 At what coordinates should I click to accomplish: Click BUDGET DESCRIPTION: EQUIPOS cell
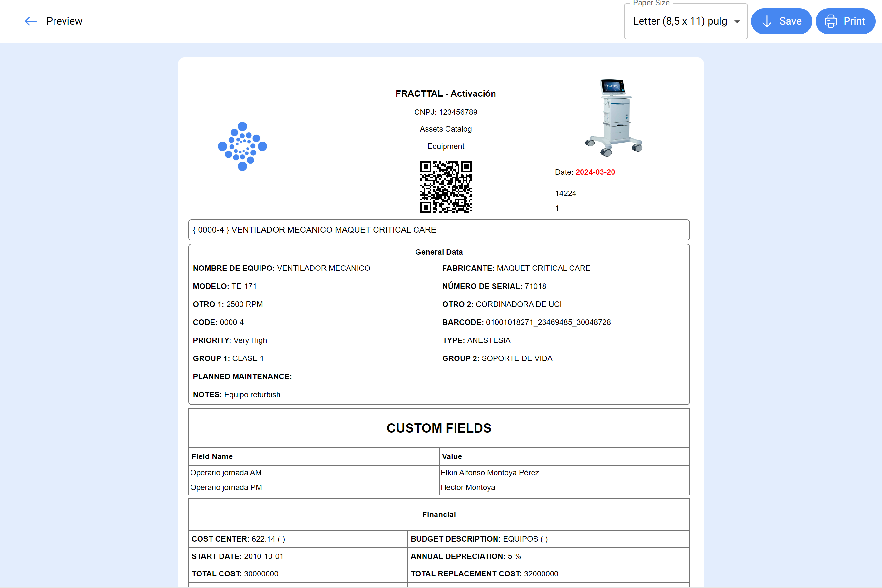tap(548, 539)
